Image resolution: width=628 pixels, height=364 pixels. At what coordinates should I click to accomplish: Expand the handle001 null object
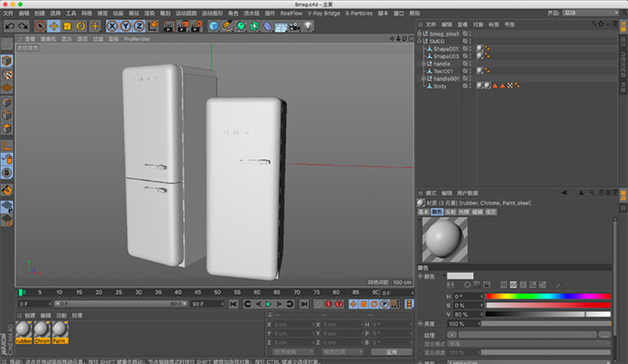coord(424,79)
